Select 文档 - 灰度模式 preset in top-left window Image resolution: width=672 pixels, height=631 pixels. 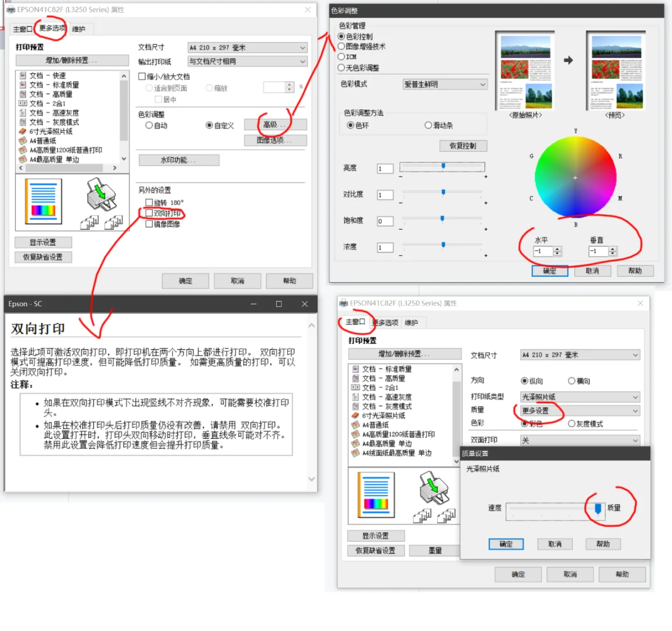tap(49, 122)
